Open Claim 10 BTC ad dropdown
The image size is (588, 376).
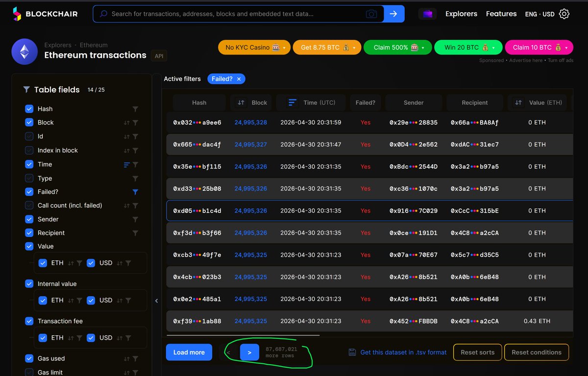coord(539,47)
